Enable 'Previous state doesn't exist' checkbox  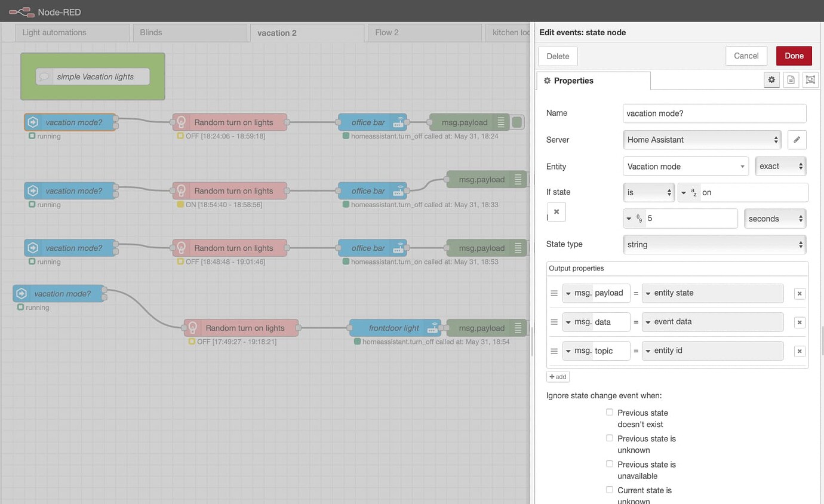tap(609, 411)
